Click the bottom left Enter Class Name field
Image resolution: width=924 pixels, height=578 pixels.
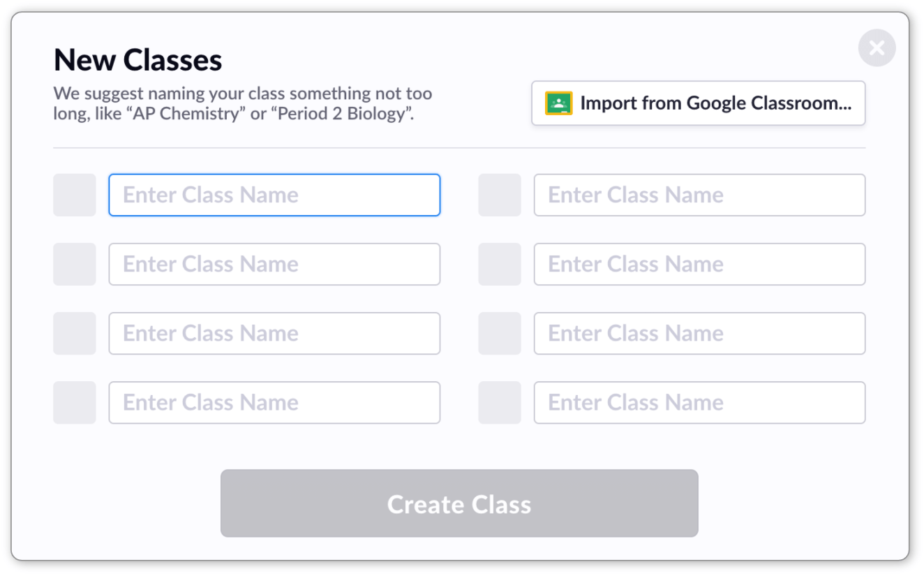point(274,402)
